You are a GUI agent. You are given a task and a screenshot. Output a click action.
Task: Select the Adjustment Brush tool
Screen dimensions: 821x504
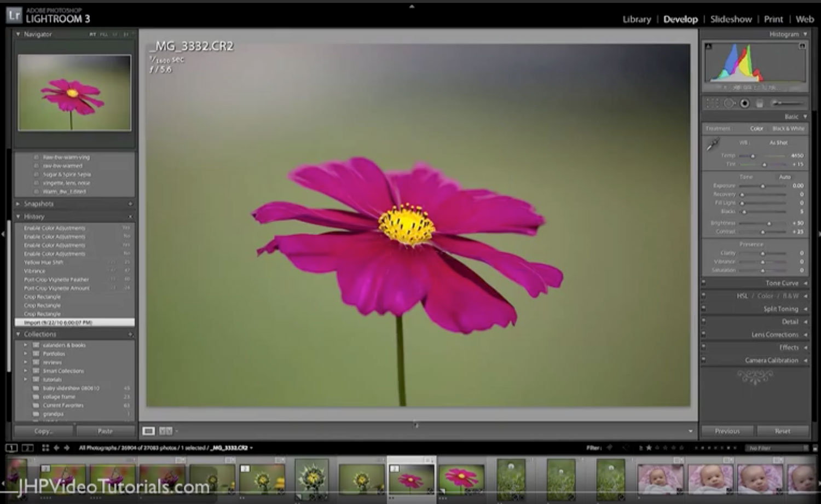click(777, 103)
